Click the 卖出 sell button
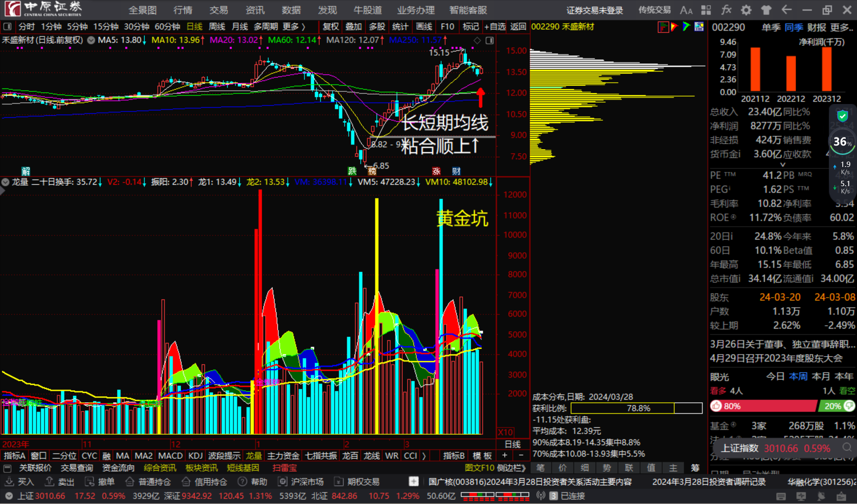This screenshot has height=504, width=857. click(x=60, y=482)
